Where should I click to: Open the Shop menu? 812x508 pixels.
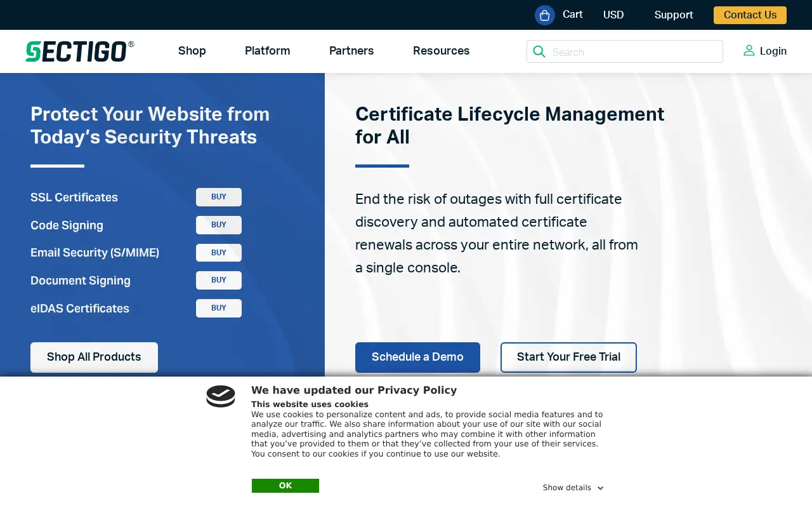[x=192, y=51]
